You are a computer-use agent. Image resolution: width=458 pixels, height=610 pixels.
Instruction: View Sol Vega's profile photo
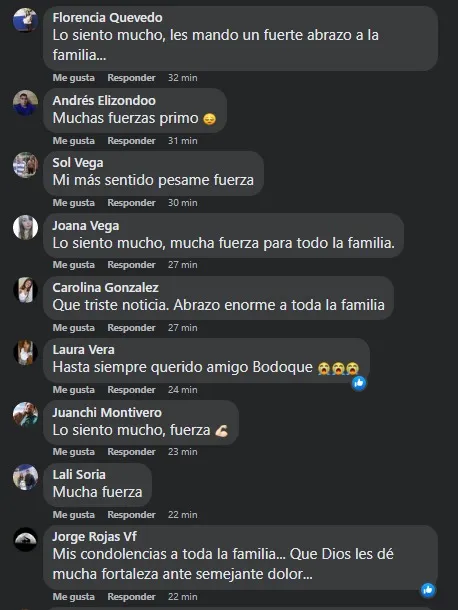25,165
